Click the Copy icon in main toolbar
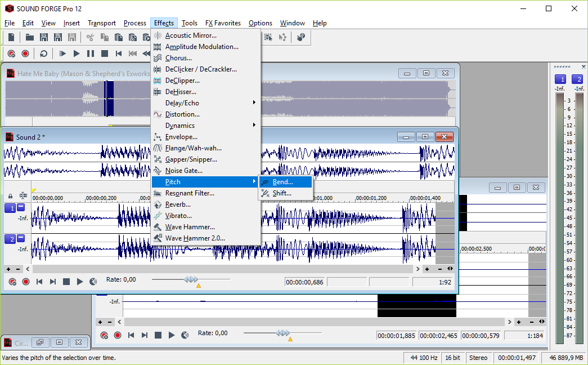588x365 pixels. pos(105,37)
